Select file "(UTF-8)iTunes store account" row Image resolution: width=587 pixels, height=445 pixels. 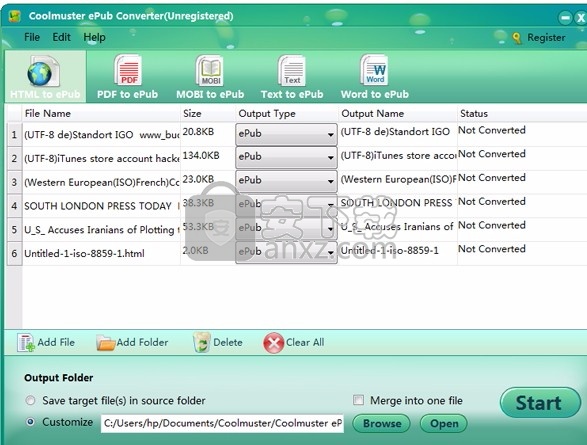point(101,158)
